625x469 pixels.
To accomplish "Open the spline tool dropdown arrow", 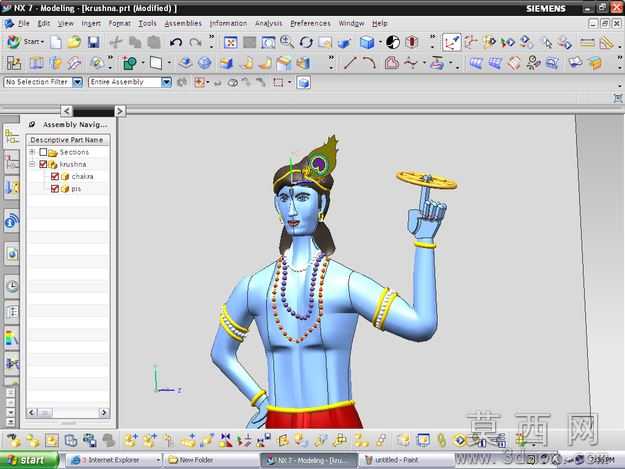I will point(424,63).
